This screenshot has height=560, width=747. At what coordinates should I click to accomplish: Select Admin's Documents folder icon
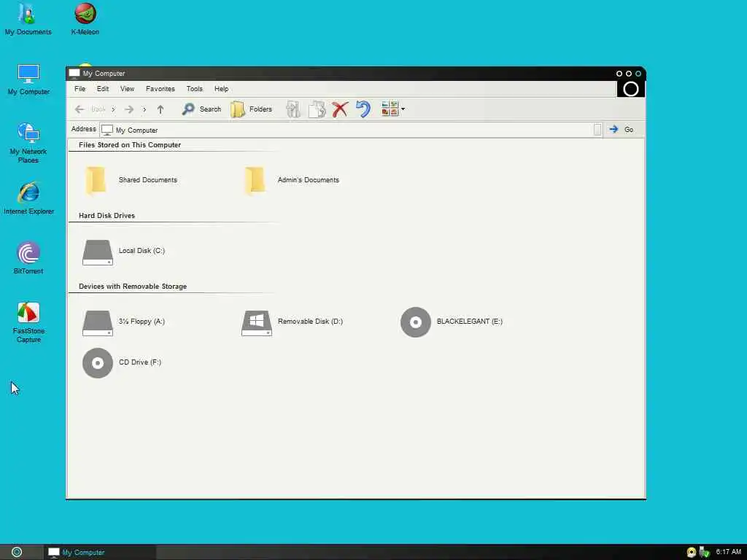pyautogui.click(x=255, y=181)
